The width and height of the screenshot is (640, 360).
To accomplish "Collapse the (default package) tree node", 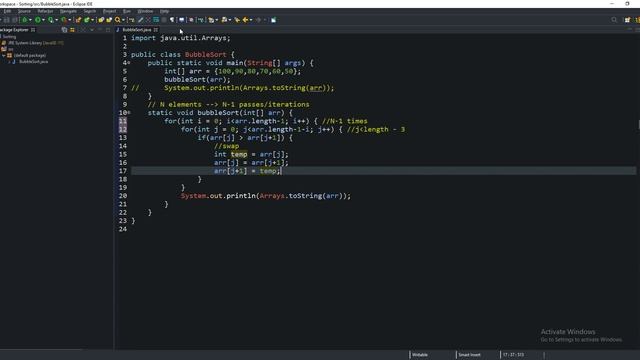I will 4,56.
